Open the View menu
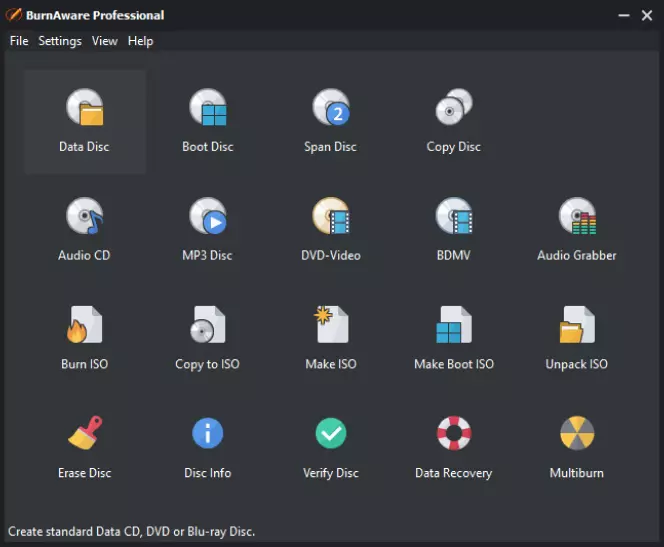The image size is (664, 547). tap(105, 41)
